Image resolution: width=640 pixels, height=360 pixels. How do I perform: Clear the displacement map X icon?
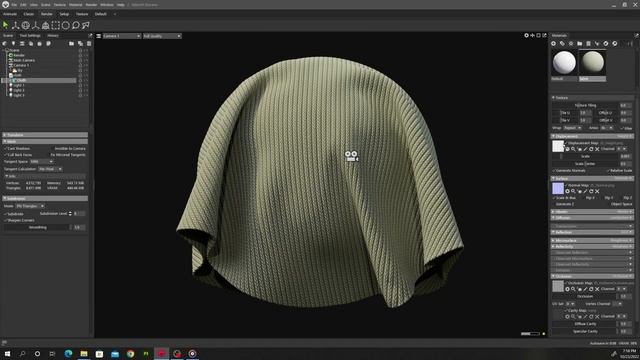click(x=597, y=149)
